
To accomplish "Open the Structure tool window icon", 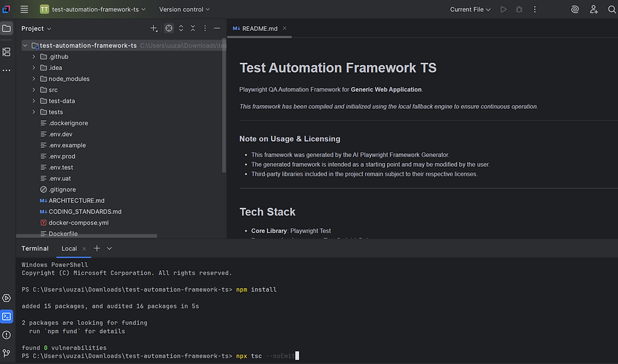I will [x=7, y=52].
